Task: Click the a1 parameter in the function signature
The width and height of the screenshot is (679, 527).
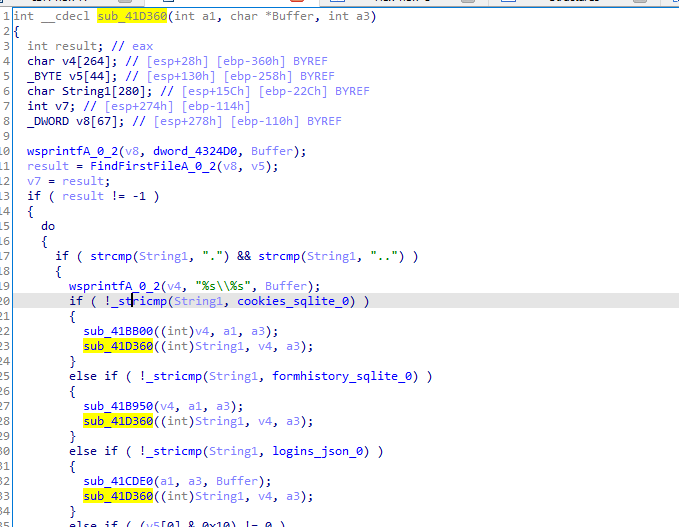Action: 209,16
